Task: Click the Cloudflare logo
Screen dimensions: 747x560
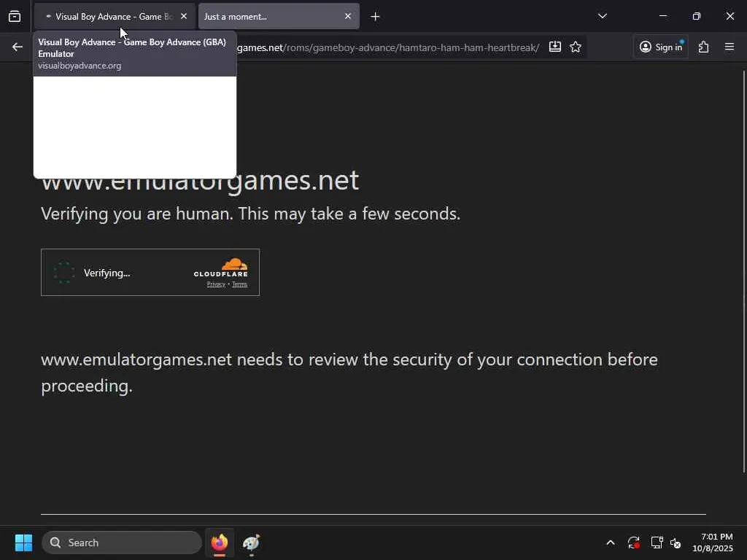Action: click(x=221, y=268)
